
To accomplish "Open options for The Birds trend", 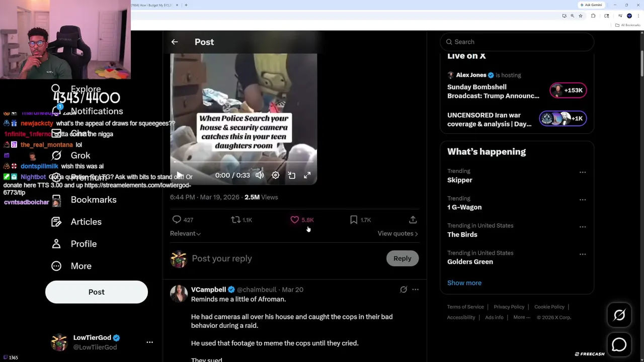I will click(583, 227).
